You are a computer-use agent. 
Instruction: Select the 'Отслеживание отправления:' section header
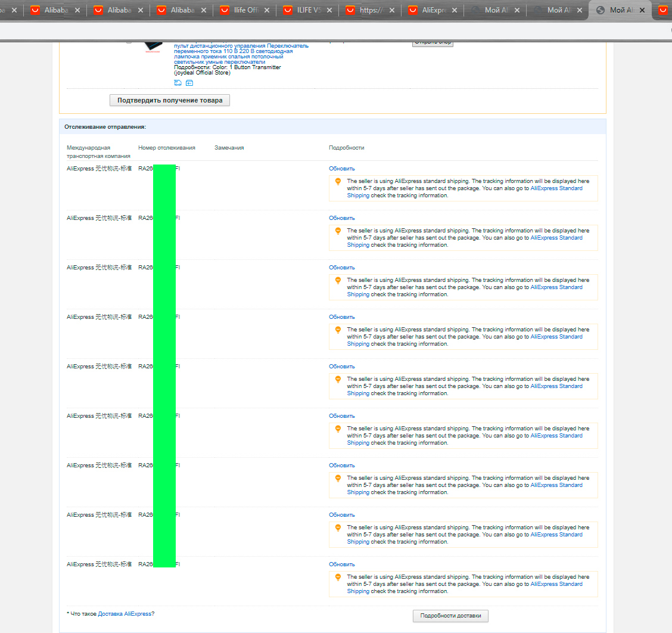(105, 127)
